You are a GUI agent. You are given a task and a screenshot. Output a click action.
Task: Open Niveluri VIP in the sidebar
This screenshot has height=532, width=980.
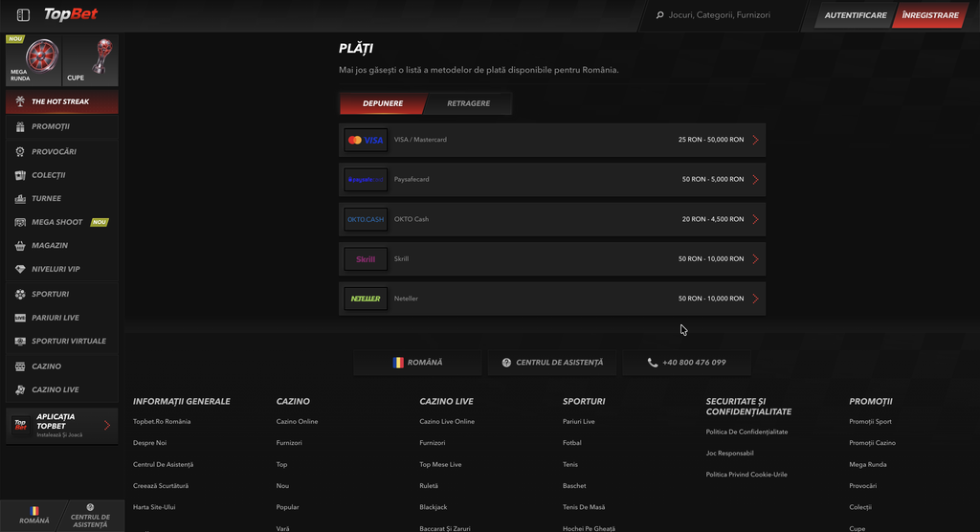62,269
